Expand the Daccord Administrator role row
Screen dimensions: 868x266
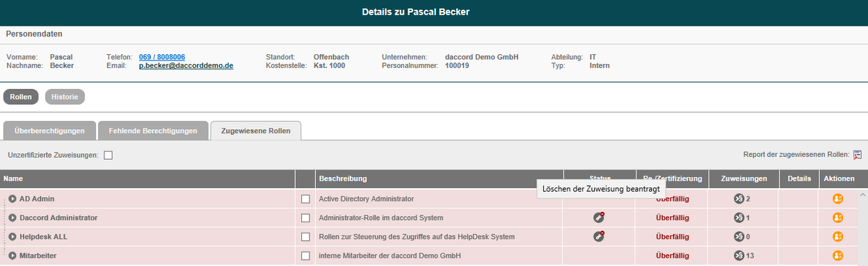point(13,217)
